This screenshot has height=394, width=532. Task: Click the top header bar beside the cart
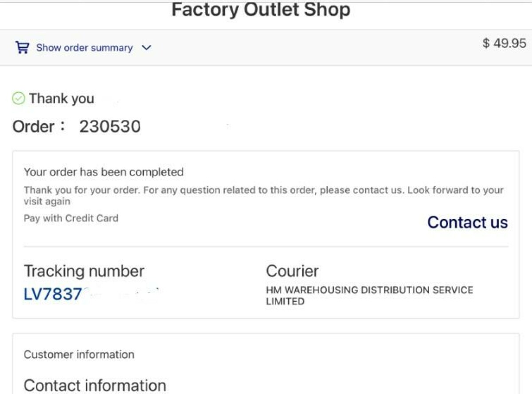pos(310,48)
